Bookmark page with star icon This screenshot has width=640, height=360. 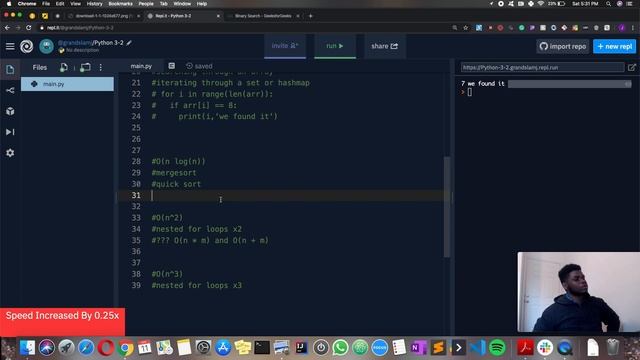[466, 28]
